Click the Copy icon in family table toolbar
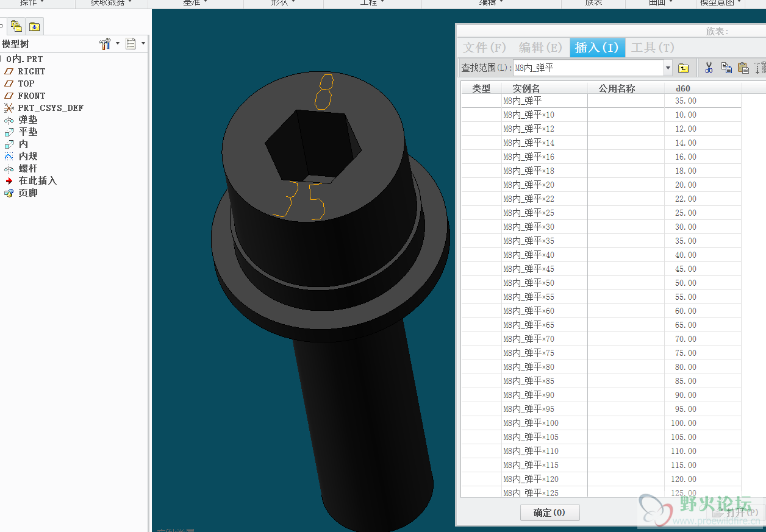766x532 pixels. tap(726, 68)
